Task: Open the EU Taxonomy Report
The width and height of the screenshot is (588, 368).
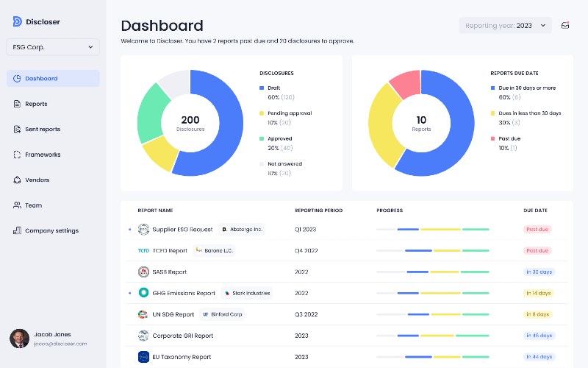Action: click(x=182, y=357)
